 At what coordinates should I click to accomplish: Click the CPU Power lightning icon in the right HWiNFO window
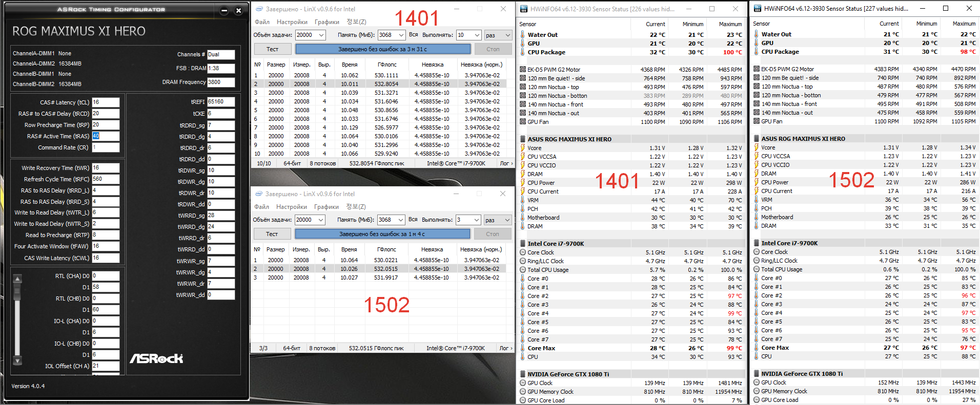click(756, 182)
